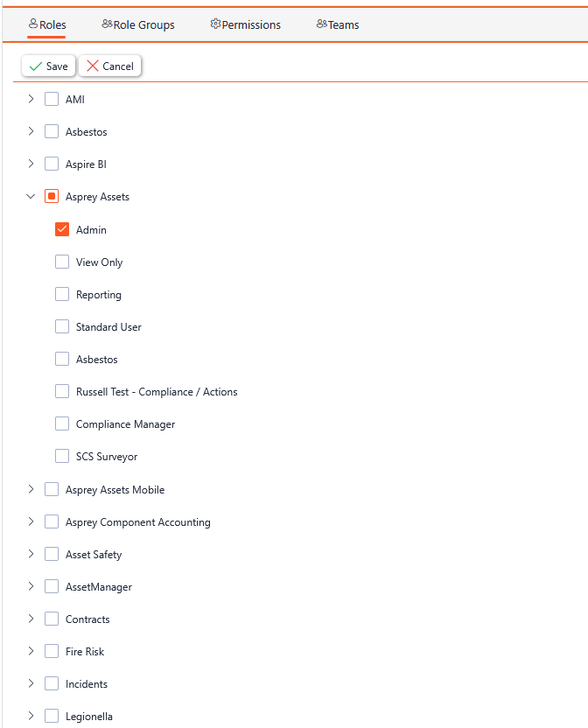Collapse the Asprey Assets tree node

pyautogui.click(x=31, y=196)
